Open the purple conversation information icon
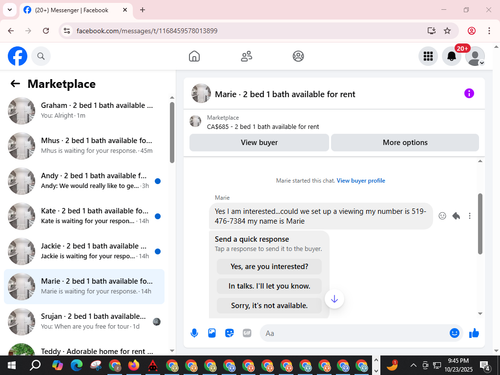The width and height of the screenshot is (500, 375). point(469,93)
